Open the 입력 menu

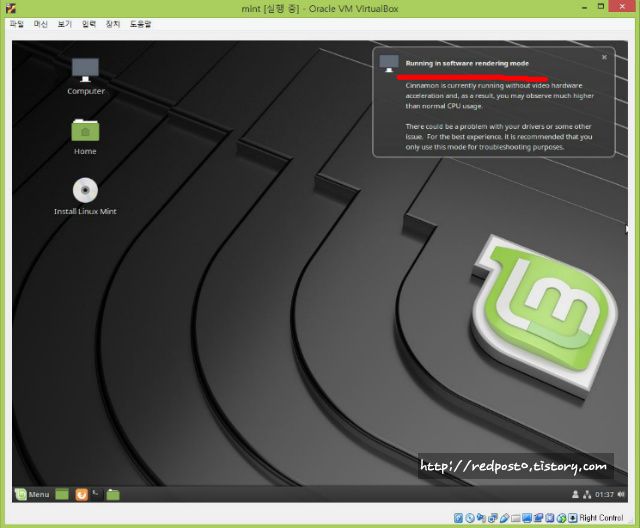[x=89, y=24]
